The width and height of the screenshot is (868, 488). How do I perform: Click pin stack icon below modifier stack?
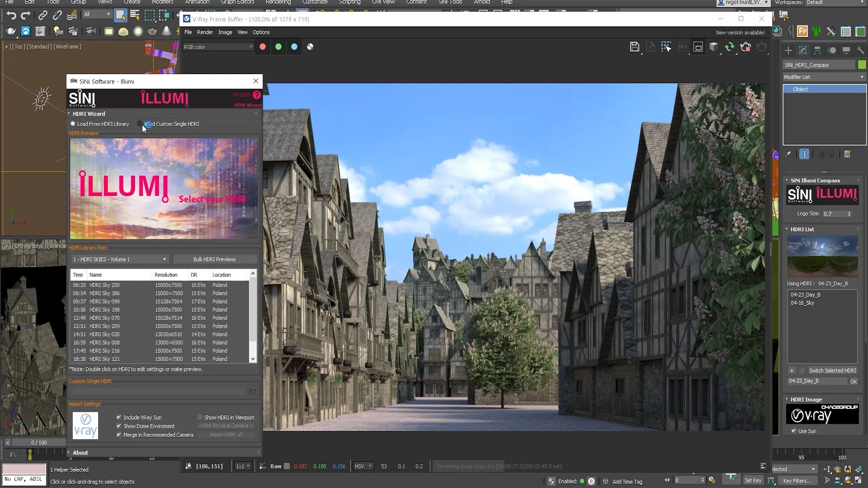[788, 154]
